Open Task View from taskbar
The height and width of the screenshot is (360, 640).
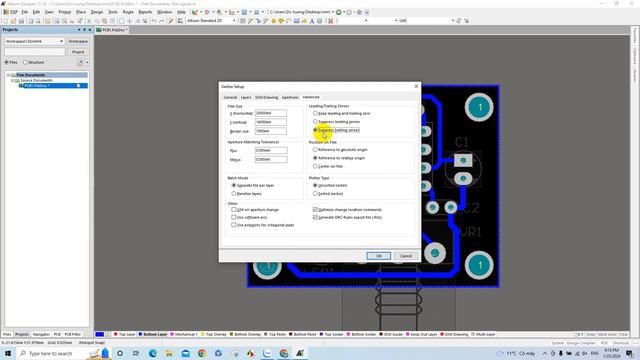pyautogui.click(x=136, y=353)
